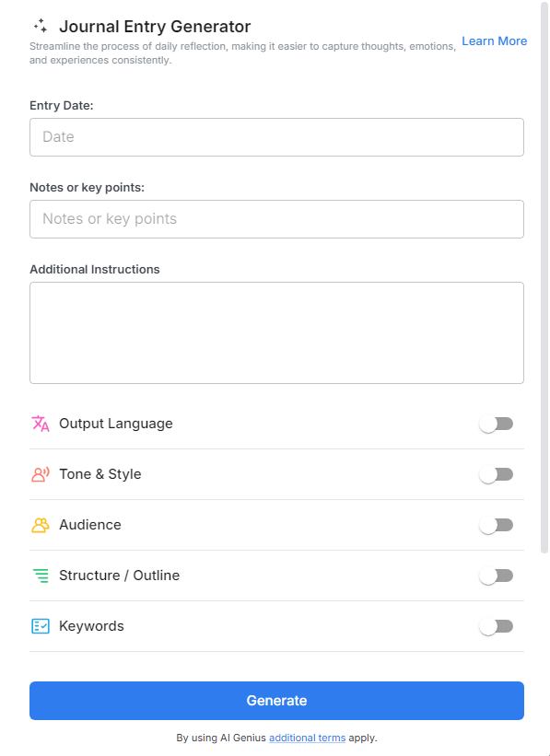Click the scrollbar on the right edge
Viewport: 550px width, 756px height.
pos(544,276)
